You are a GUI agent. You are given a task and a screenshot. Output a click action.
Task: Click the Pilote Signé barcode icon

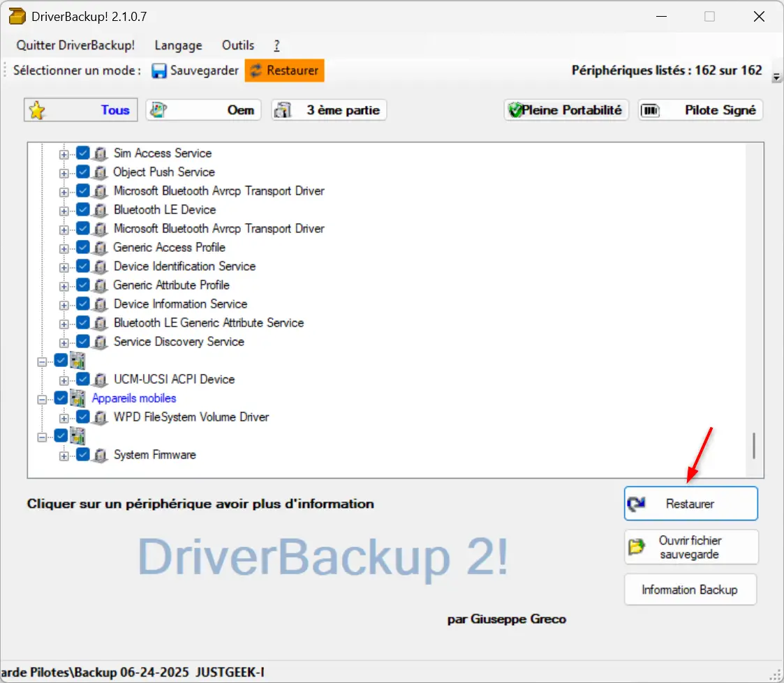(650, 110)
